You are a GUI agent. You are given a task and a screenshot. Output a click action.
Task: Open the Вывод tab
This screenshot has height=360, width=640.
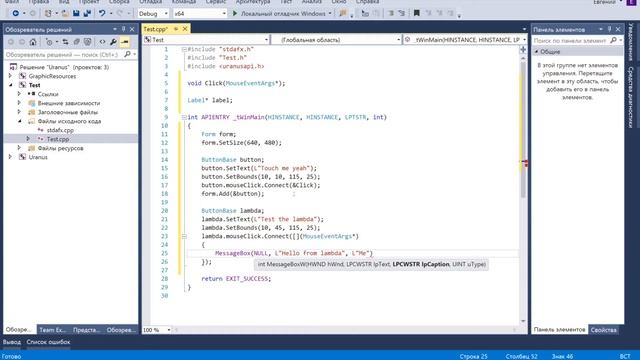tap(12, 342)
